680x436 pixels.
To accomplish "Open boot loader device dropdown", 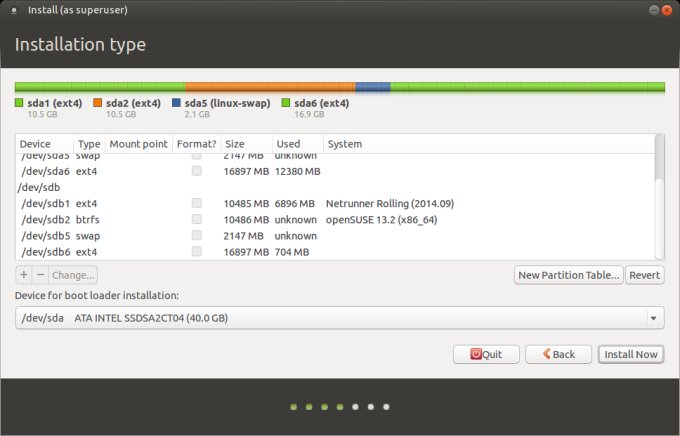I will click(x=340, y=318).
